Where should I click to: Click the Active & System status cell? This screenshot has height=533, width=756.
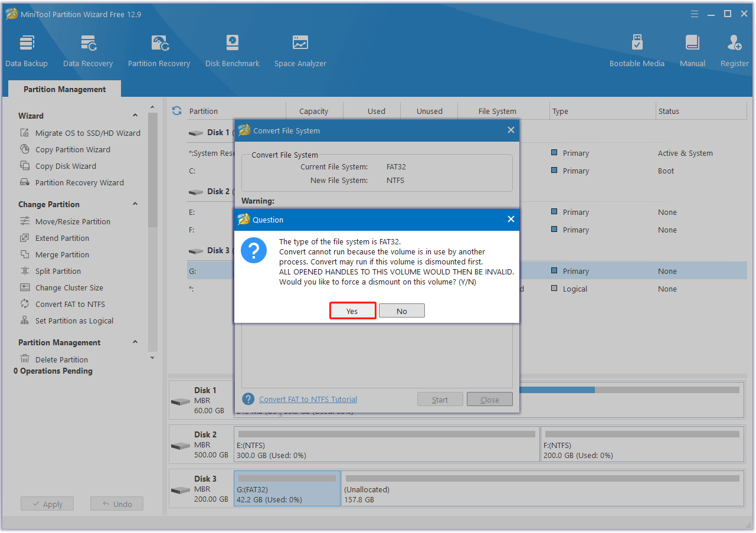(685, 153)
